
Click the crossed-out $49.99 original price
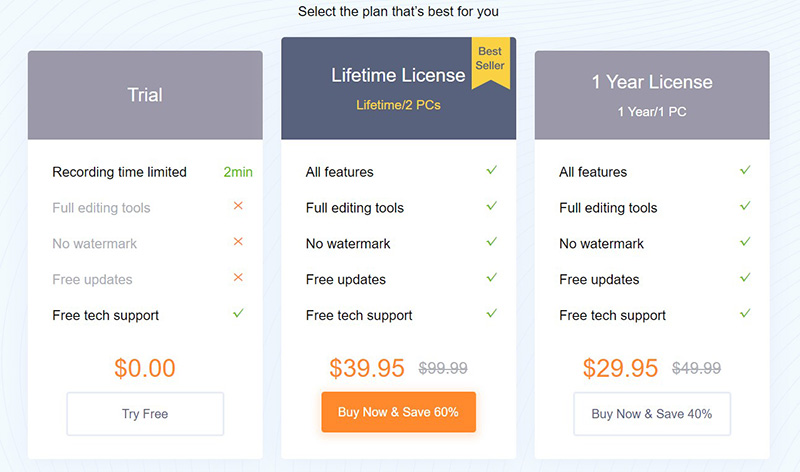[696, 368]
